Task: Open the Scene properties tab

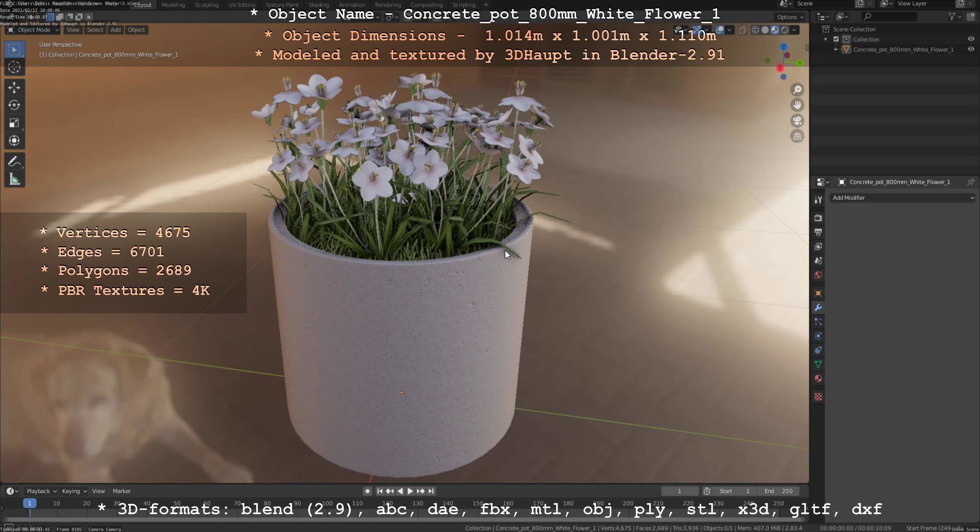Action: point(818,261)
